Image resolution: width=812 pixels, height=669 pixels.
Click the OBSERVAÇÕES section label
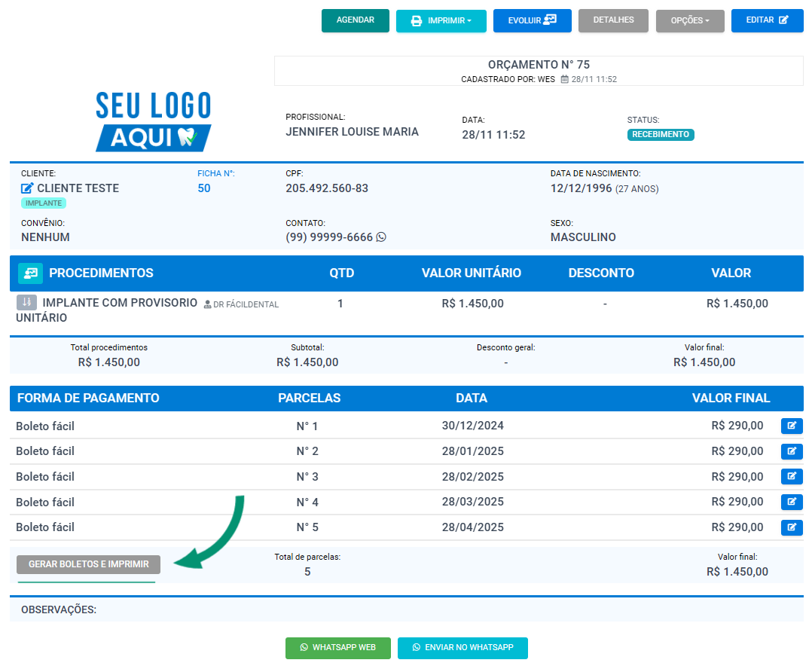(59, 609)
